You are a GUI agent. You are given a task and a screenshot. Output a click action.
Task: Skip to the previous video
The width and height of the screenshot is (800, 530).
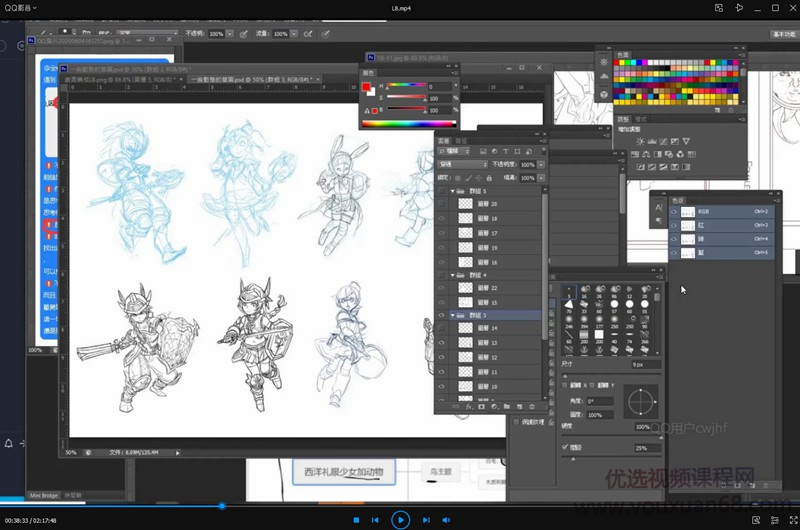click(375, 520)
